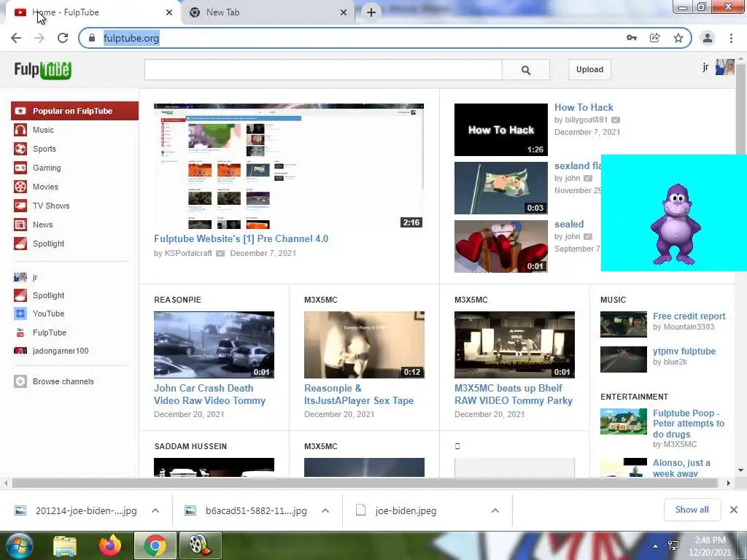The image size is (747, 560).
Task: Click in the FulpTube search field
Action: coord(323,70)
